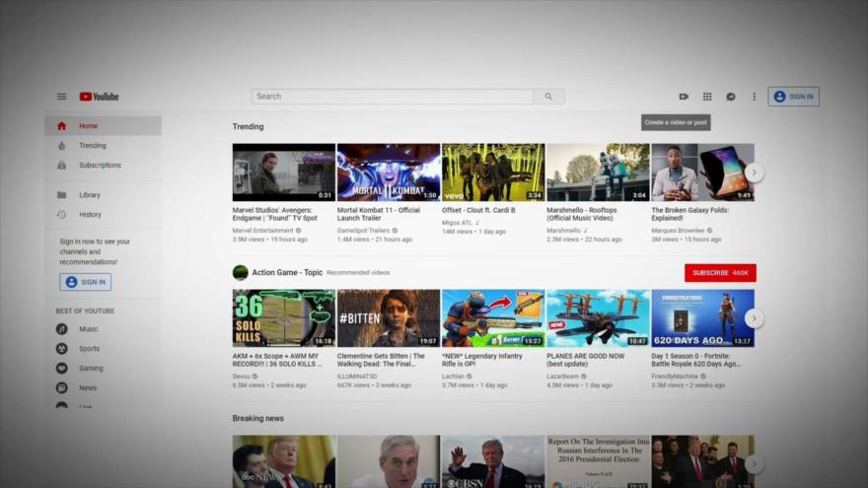Expand Trending row with next arrow
This screenshot has height=488, width=868.
[x=754, y=173]
